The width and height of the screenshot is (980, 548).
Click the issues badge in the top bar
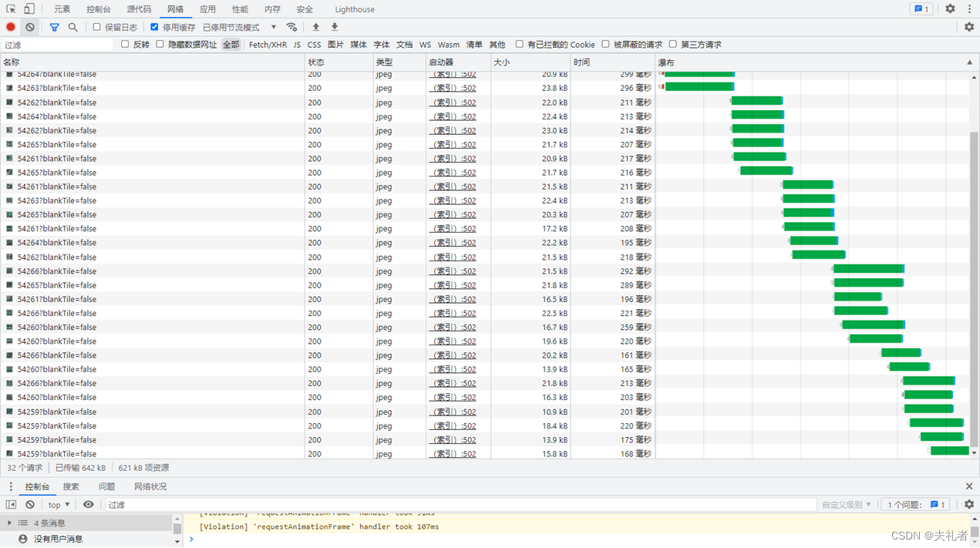point(921,9)
